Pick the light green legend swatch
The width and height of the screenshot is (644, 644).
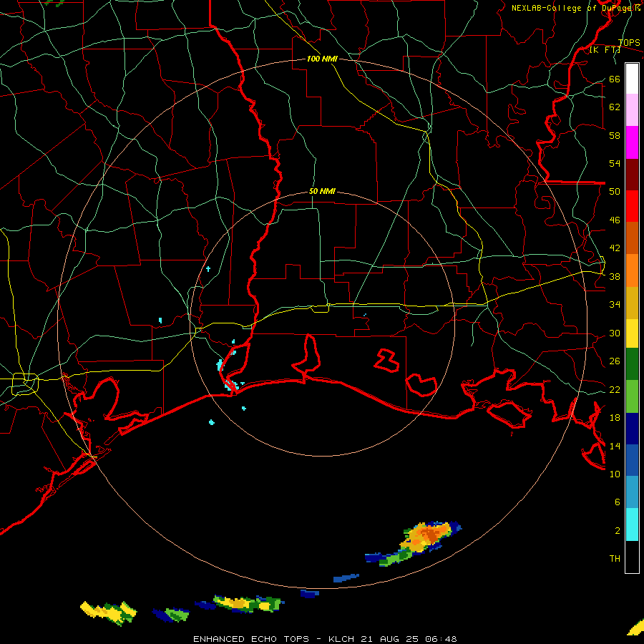(x=632, y=396)
